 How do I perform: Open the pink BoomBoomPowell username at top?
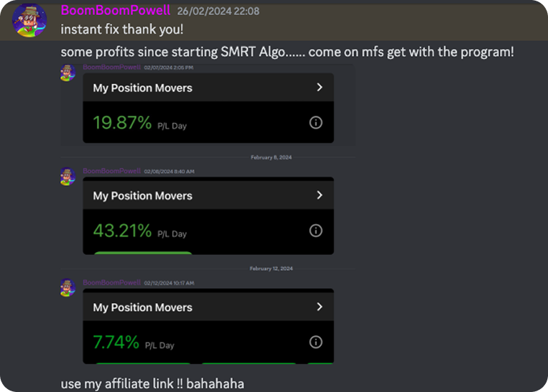pyautogui.click(x=116, y=11)
